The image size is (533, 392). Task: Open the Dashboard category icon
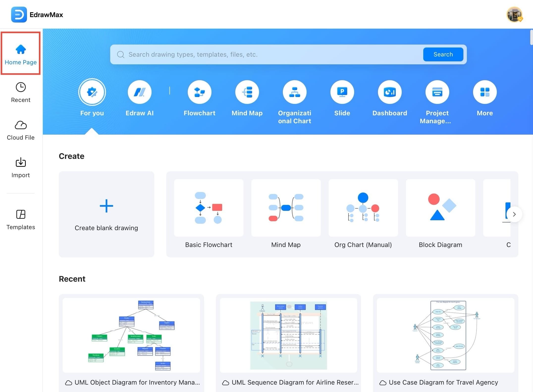click(x=390, y=92)
